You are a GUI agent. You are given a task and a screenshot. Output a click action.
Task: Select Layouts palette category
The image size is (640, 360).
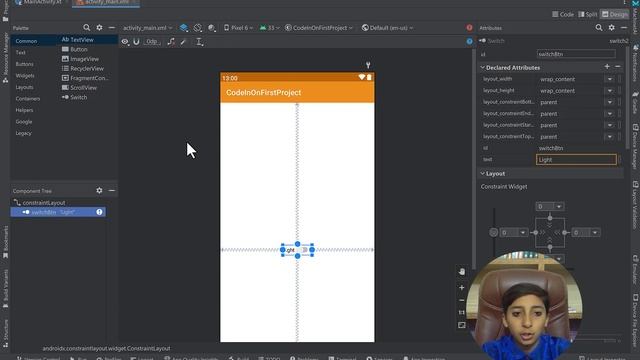[24, 87]
